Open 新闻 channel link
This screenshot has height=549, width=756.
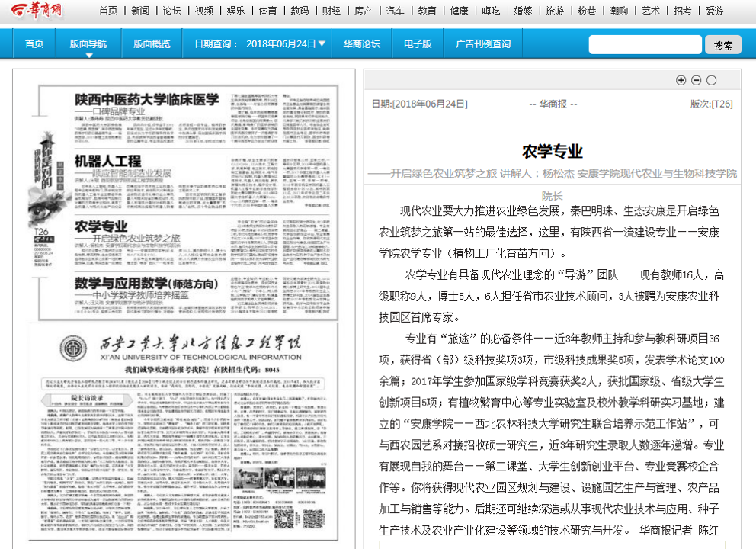pos(140,11)
